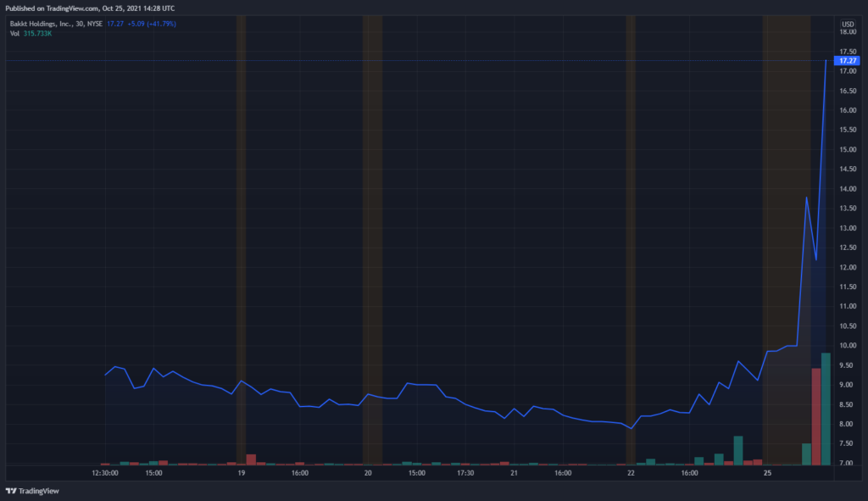Image resolution: width=868 pixels, height=501 pixels.
Task: Click the 17:30 time axis label
Action: [x=465, y=473]
